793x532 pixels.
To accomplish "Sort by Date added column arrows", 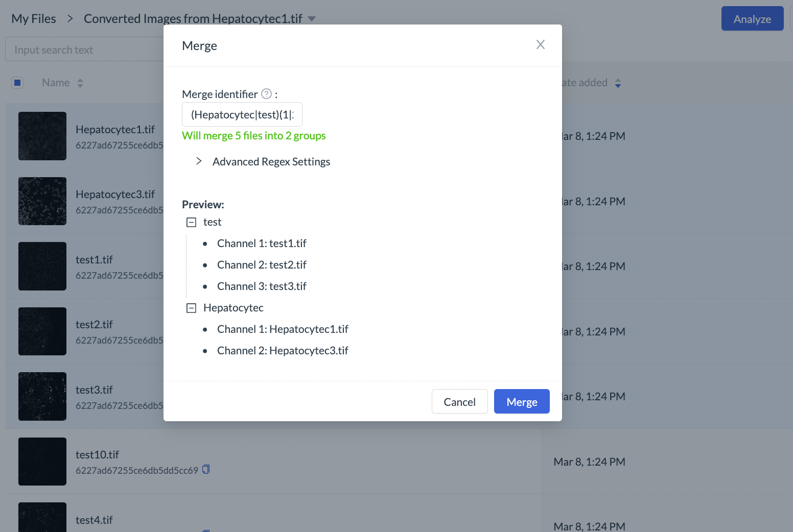I will (x=618, y=83).
